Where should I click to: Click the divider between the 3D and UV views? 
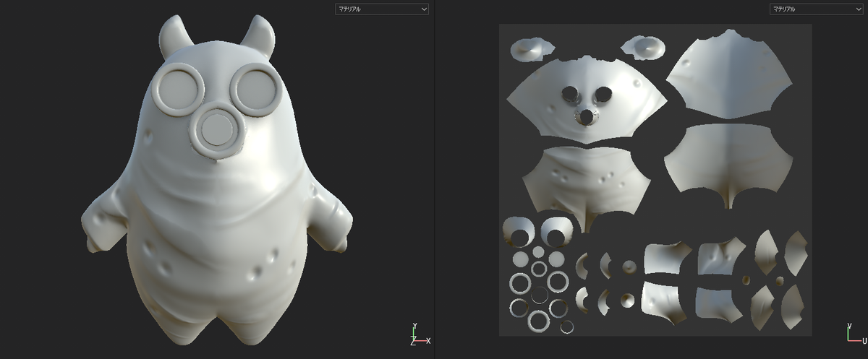tap(434, 179)
